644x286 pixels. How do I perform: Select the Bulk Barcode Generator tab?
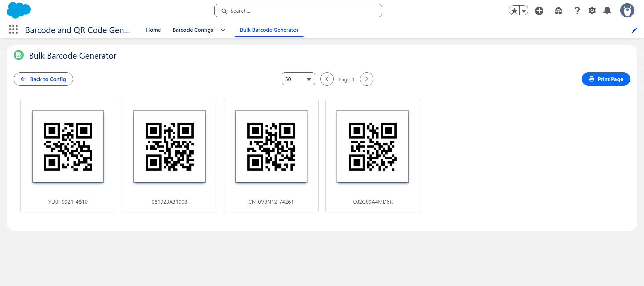(269, 30)
